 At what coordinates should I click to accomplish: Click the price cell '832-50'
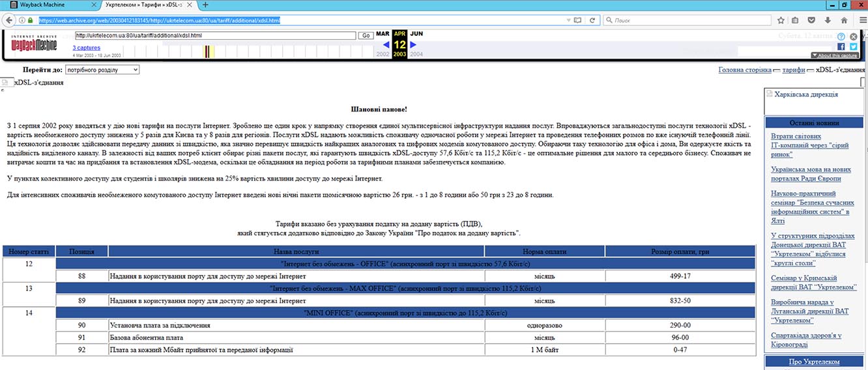[x=680, y=301]
